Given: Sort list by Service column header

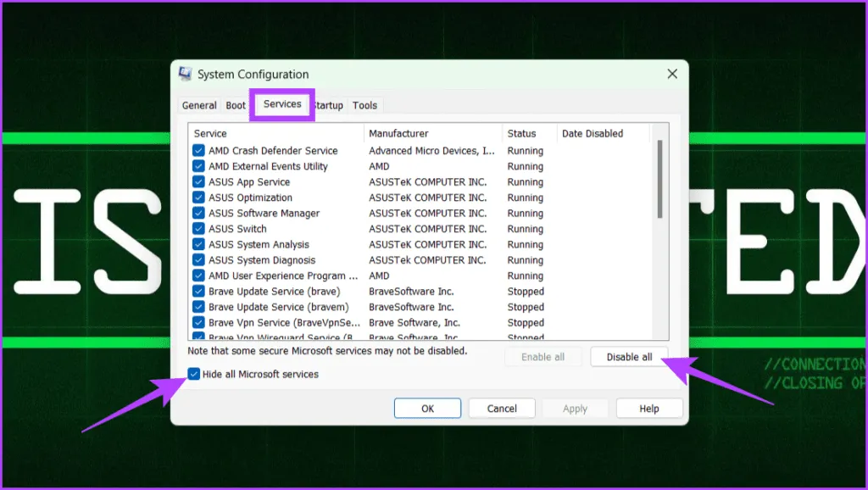Looking at the screenshot, I should (x=276, y=133).
